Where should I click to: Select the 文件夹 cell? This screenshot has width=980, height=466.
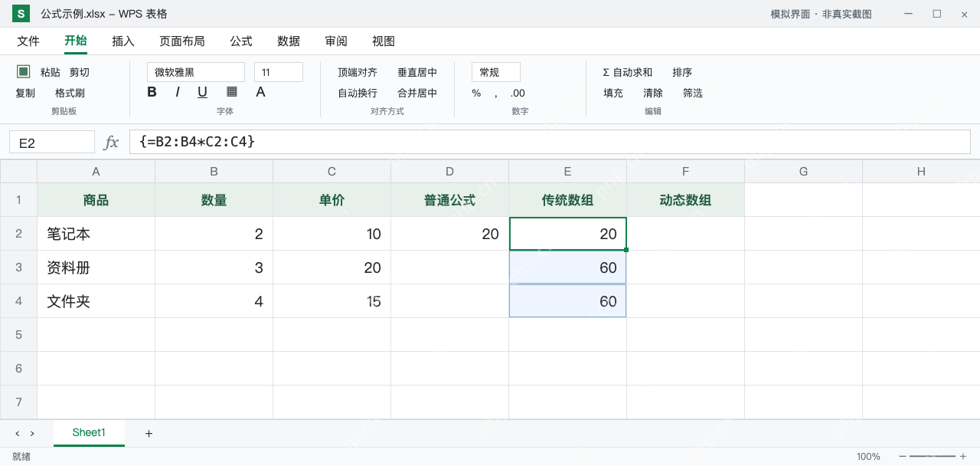point(96,301)
